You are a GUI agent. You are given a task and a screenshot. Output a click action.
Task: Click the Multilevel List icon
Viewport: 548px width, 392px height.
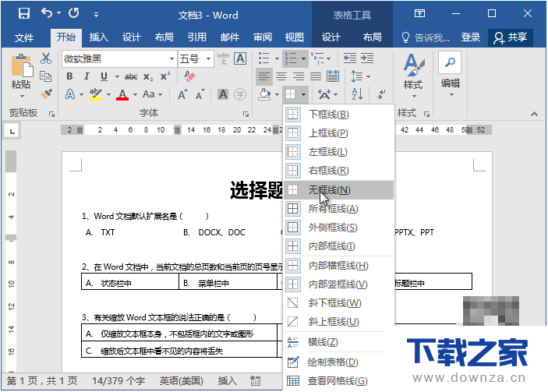click(317, 58)
